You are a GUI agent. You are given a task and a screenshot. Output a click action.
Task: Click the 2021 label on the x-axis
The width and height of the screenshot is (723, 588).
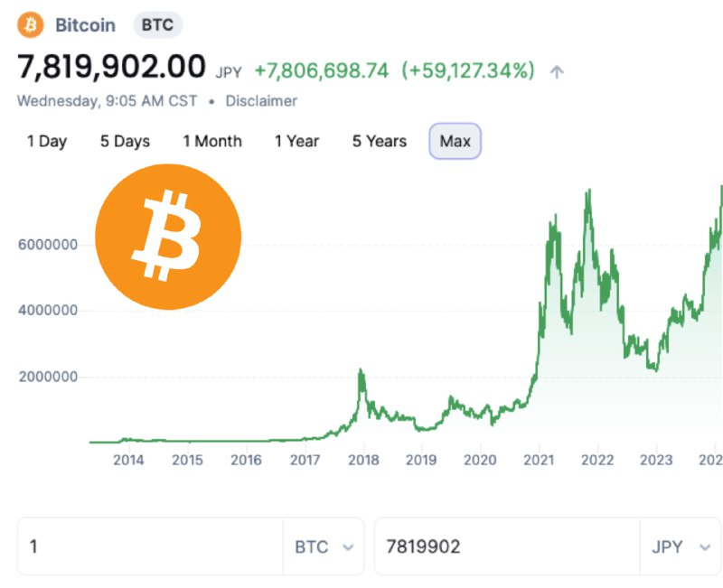(539, 460)
